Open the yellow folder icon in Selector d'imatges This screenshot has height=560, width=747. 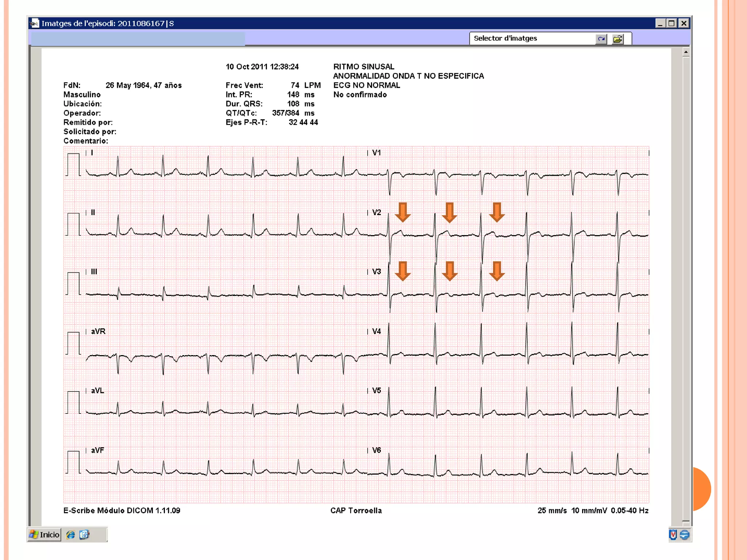coord(618,39)
